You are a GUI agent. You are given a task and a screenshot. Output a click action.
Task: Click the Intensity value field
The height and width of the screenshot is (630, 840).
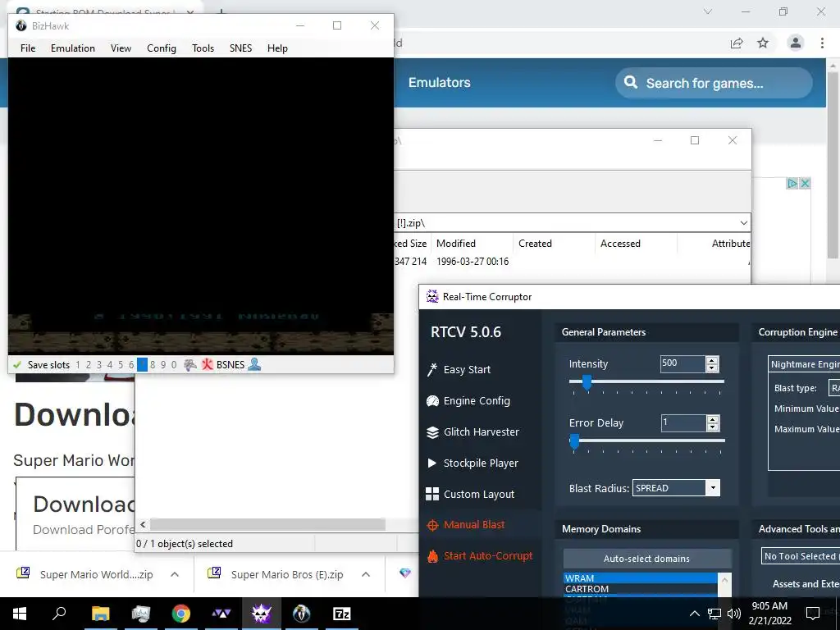tap(682, 363)
